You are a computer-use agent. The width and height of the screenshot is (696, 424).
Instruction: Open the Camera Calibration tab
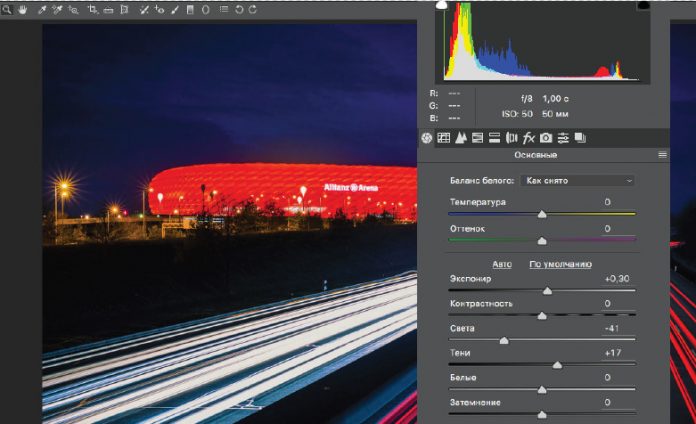coord(546,137)
